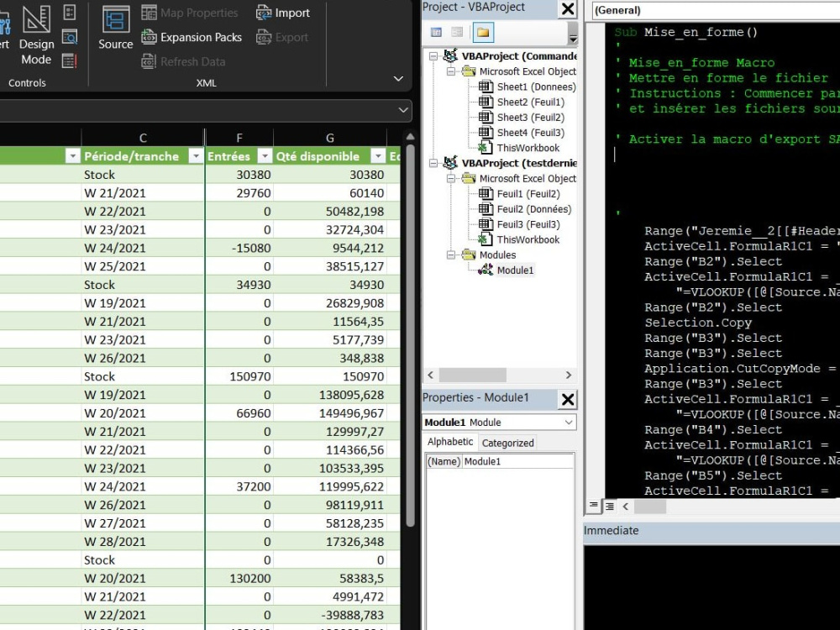
Task: Open filter dropdown left of Période/tranche
Action: click(x=73, y=156)
